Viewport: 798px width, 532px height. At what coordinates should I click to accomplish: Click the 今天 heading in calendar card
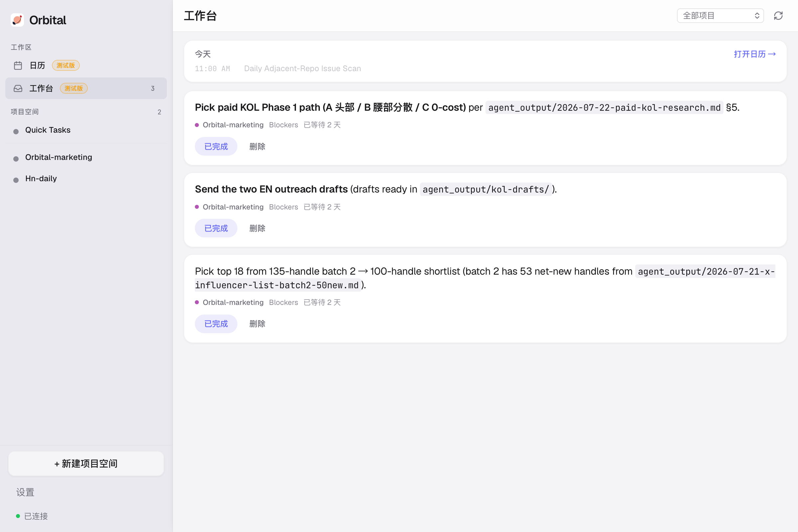click(x=203, y=54)
